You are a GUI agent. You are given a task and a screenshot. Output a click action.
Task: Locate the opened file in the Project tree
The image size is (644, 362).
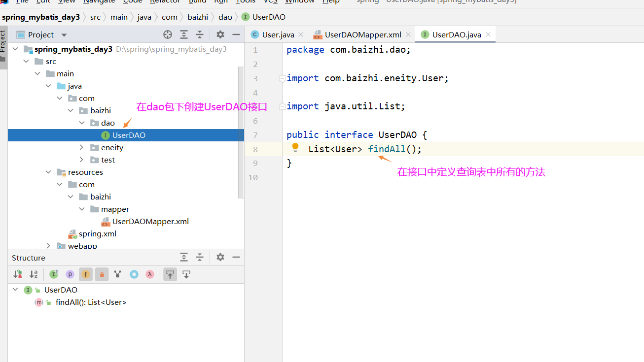[168, 34]
